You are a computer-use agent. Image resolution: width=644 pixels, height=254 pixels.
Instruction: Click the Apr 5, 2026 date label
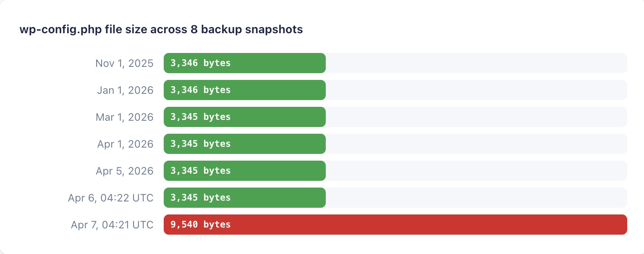[124, 171]
